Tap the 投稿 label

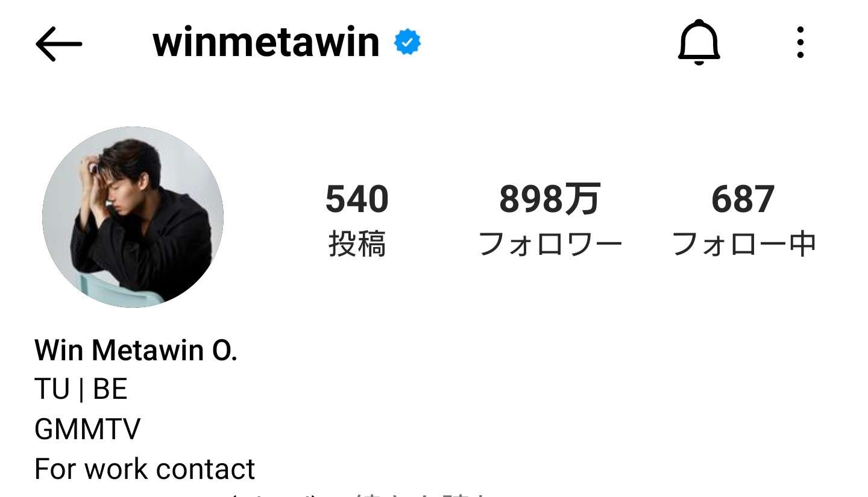(x=357, y=245)
